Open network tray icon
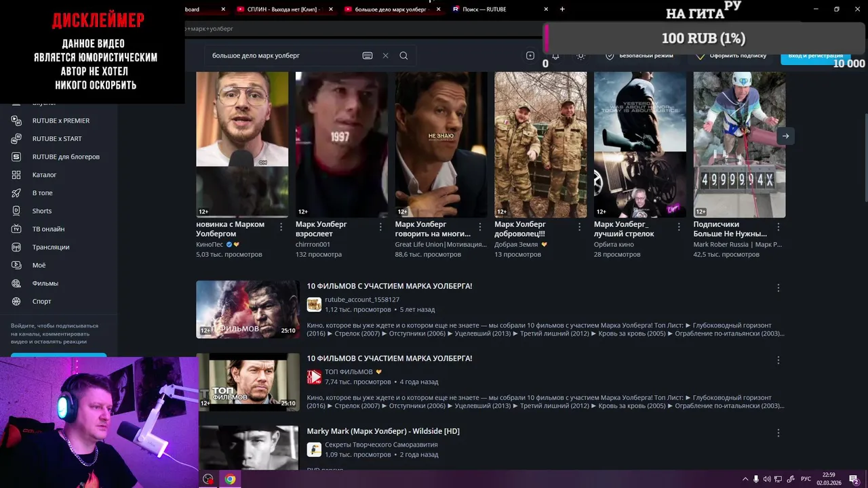 pyautogui.click(x=778, y=479)
